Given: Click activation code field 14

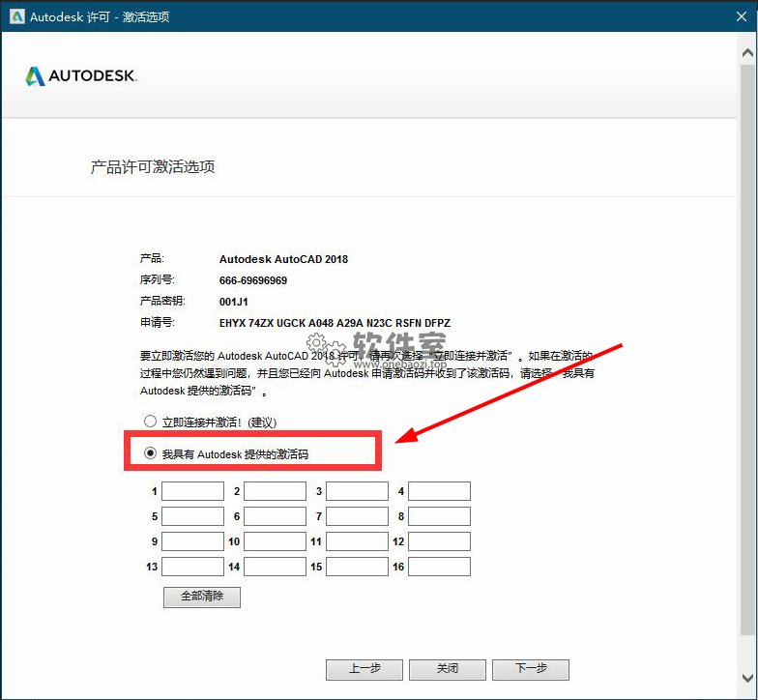Looking at the screenshot, I should click(275, 567).
